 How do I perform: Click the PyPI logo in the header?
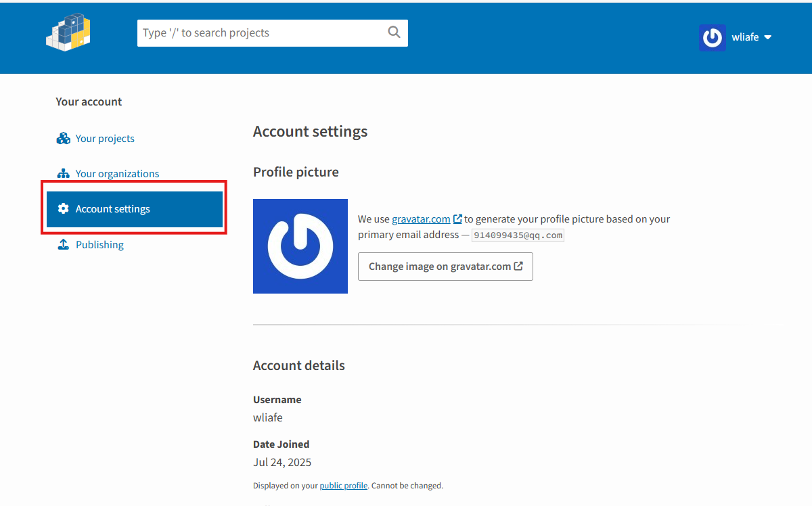click(68, 32)
